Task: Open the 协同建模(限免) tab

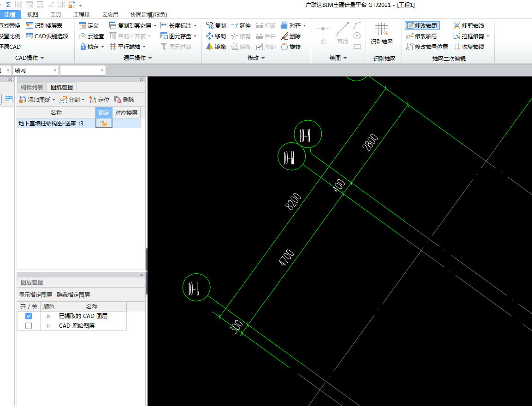Action: click(148, 15)
